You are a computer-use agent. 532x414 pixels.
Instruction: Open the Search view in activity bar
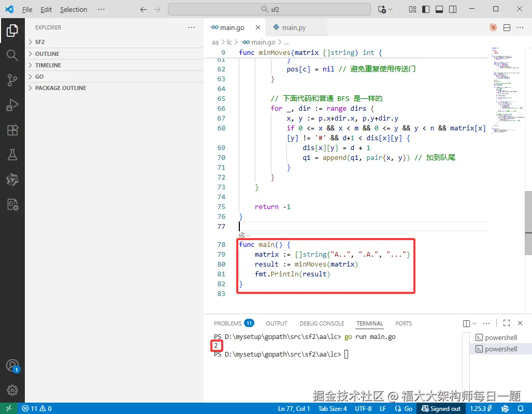click(x=12, y=55)
